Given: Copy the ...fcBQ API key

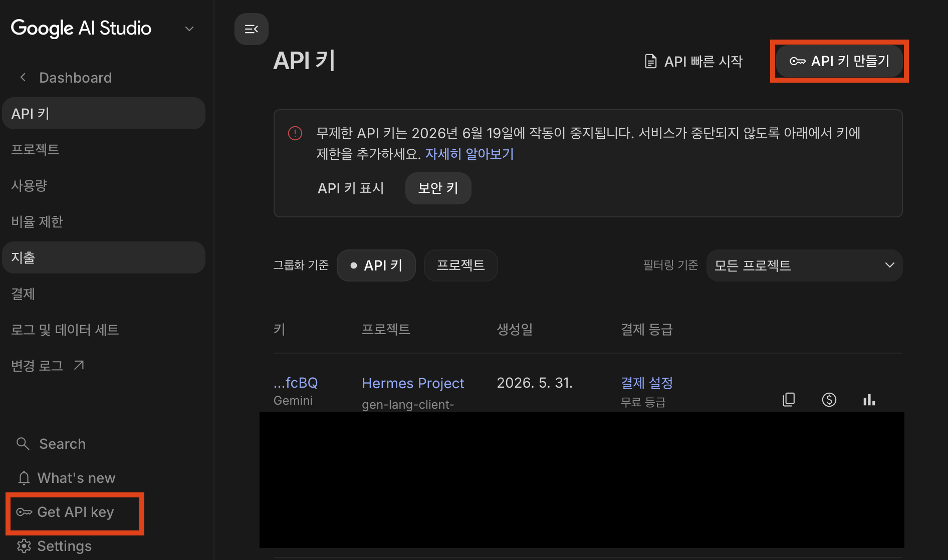Looking at the screenshot, I should coord(789,399).
